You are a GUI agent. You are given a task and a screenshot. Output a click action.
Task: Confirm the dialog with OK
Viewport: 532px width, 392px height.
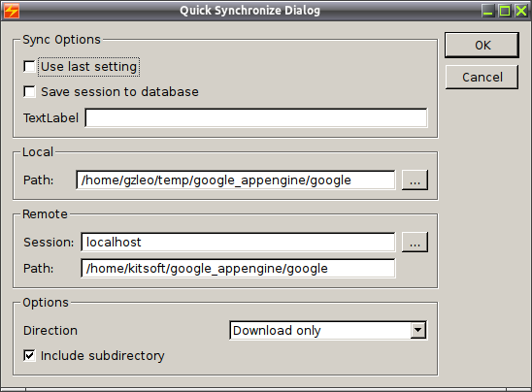[482, 45]
